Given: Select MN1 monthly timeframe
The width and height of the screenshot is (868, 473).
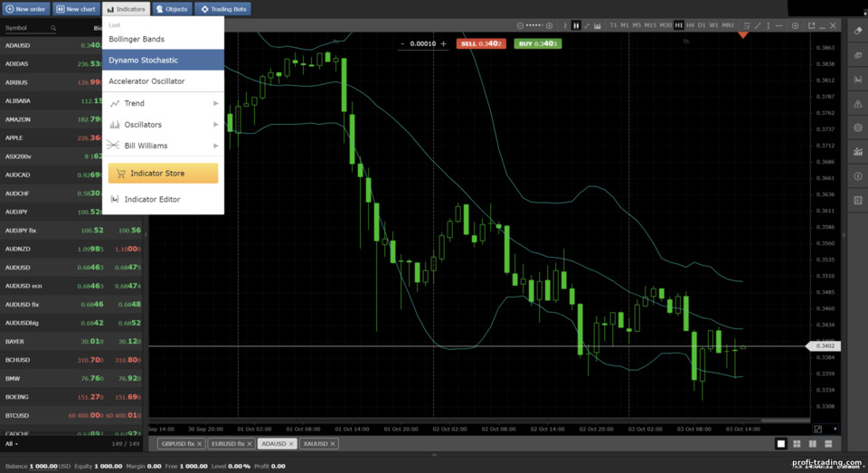Looking at the screenshot, I should coord(728,25).
